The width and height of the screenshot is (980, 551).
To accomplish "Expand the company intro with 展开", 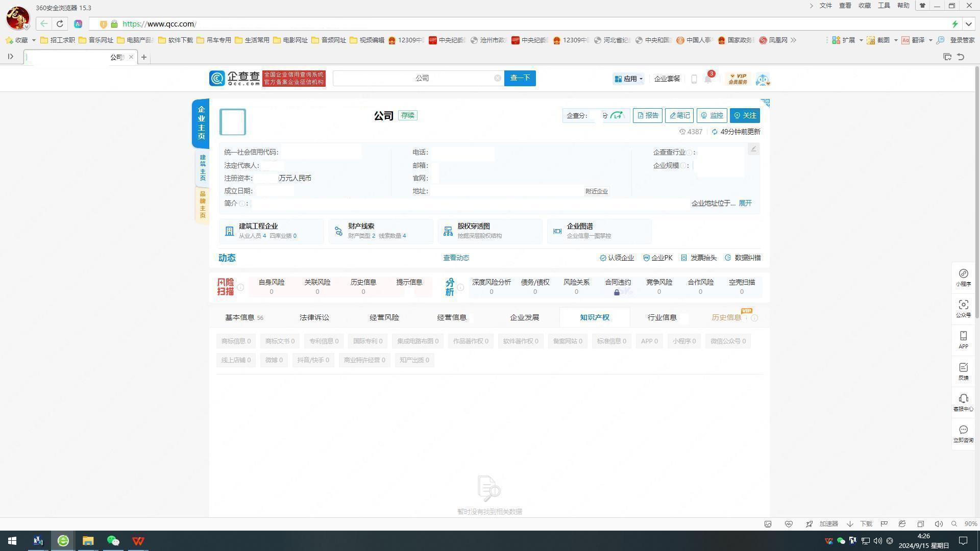I will (745, 203).
